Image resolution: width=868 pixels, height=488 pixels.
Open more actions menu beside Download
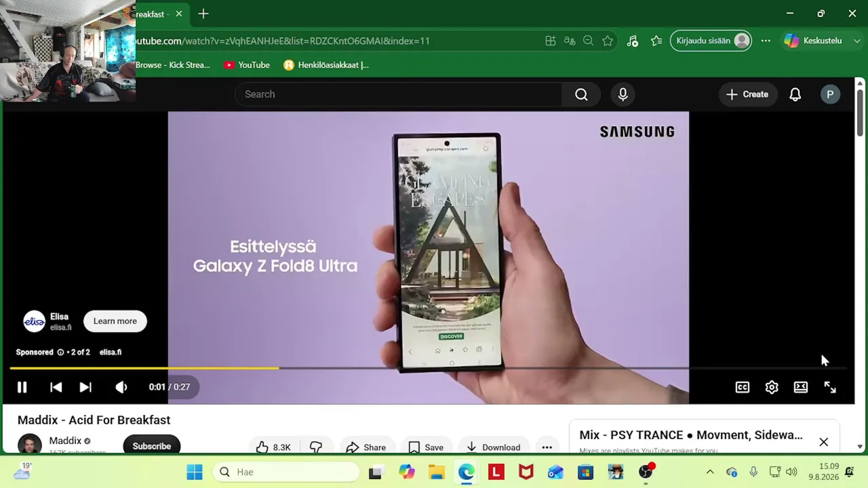point(547,447)
